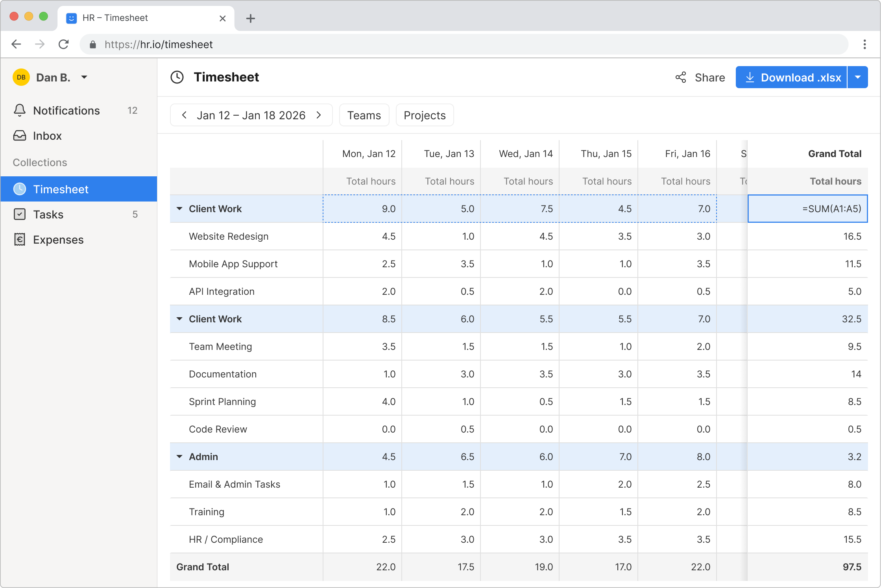Click Download .xlsx button
The image size is (881, 588).
[x=791, y=77]
